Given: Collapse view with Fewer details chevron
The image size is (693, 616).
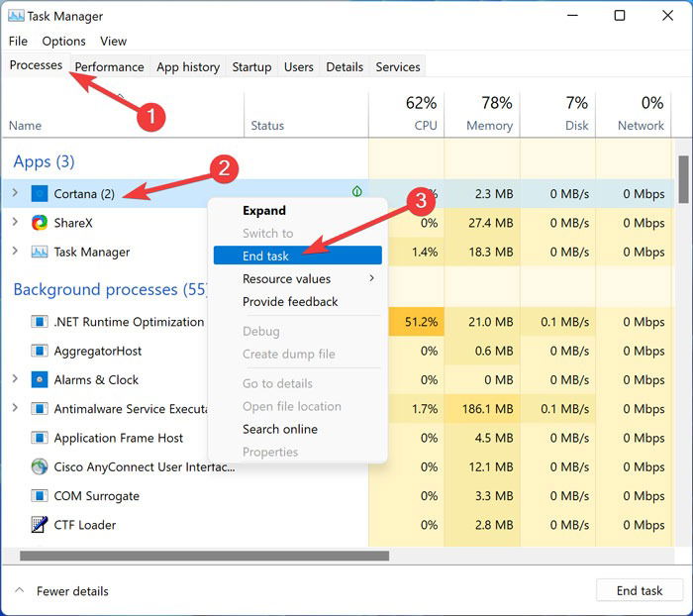Looking at the screenshot, I should [20, 590].
